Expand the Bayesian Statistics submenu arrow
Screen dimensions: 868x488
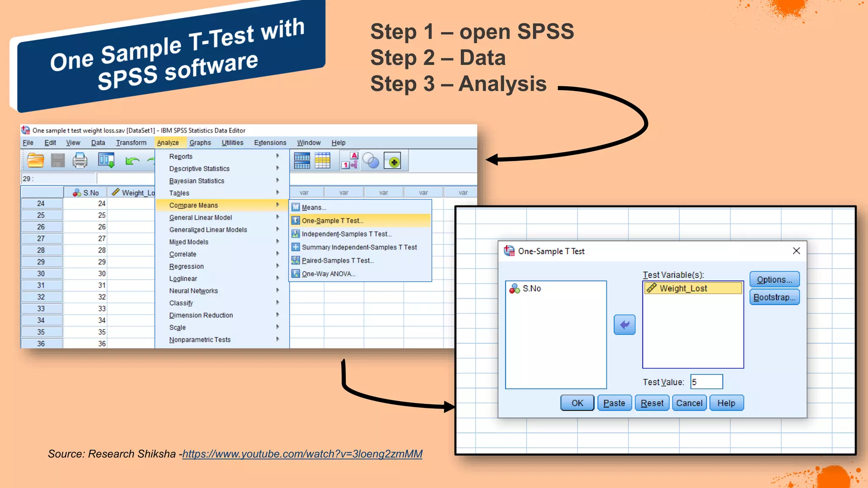[x=278, y=180]
